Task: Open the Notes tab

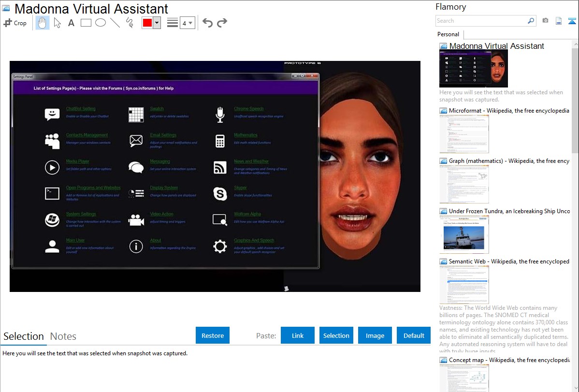Action: coord(63,336)
